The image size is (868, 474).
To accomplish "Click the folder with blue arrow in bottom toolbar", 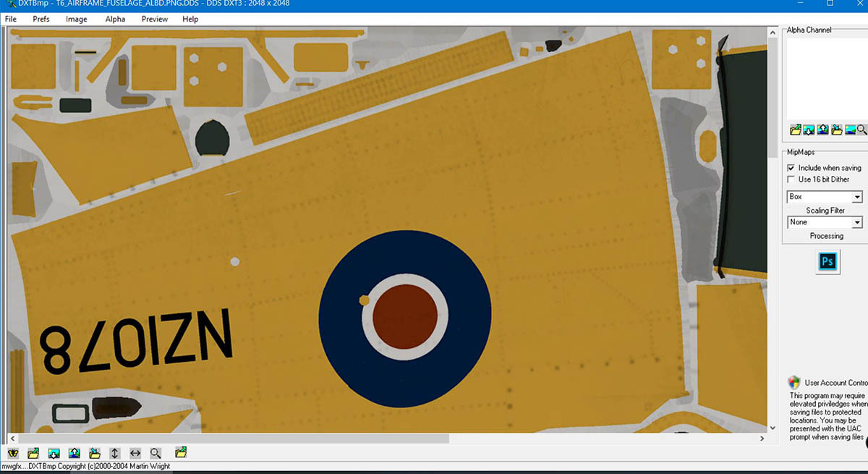I will tap(94, 453).
